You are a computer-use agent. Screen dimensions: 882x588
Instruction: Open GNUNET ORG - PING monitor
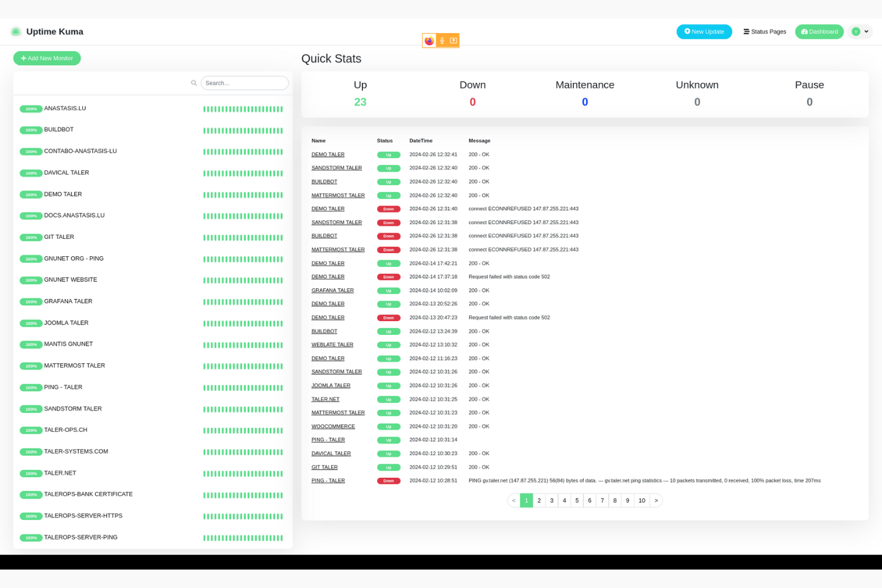point(153,259)
